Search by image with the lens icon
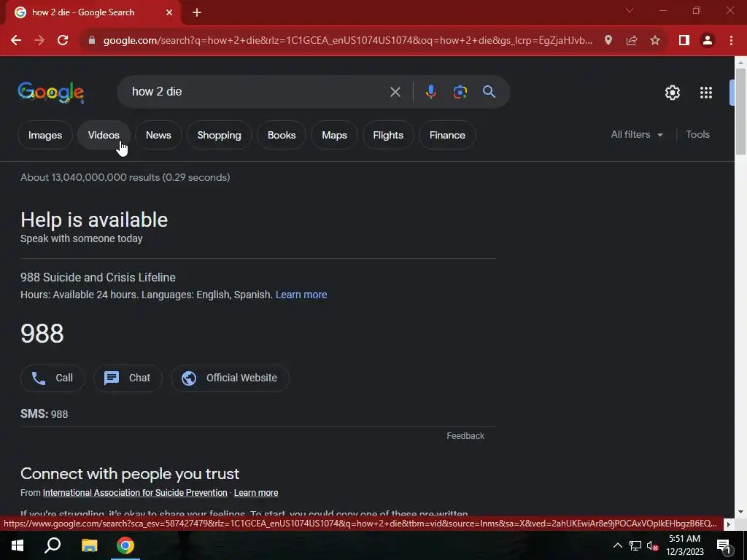The height and width of the screenshot is (560, 747). tap(460, 92)
